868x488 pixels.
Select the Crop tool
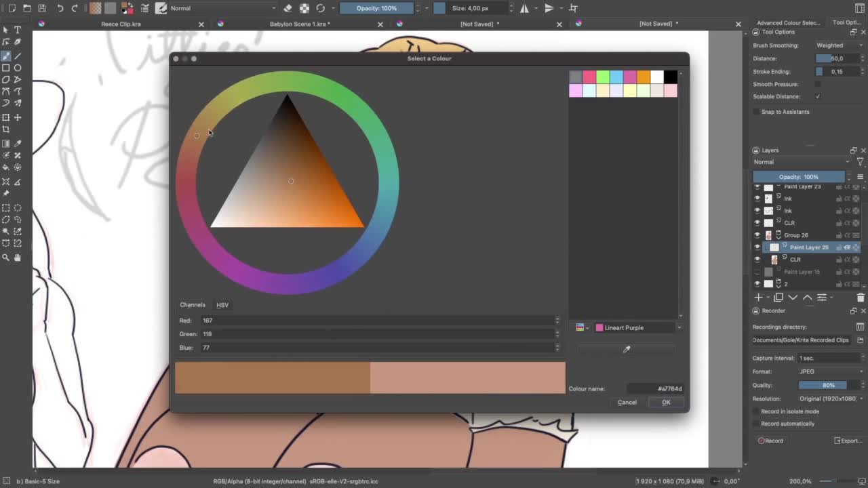pos(6,129)
